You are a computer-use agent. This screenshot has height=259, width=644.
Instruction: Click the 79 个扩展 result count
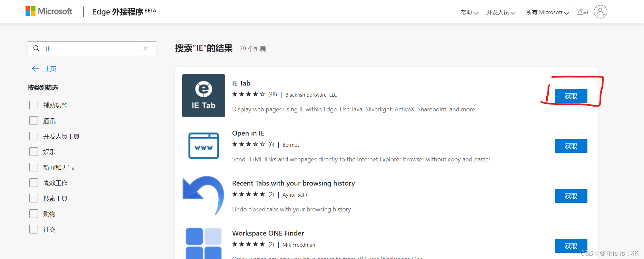pyautogui.click(x=253, y=49)
